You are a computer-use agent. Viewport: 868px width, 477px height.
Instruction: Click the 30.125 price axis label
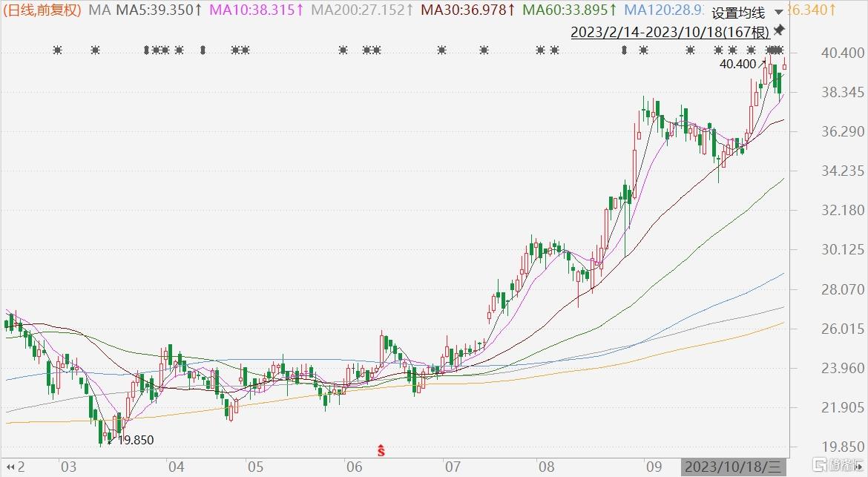click(843, 249)
